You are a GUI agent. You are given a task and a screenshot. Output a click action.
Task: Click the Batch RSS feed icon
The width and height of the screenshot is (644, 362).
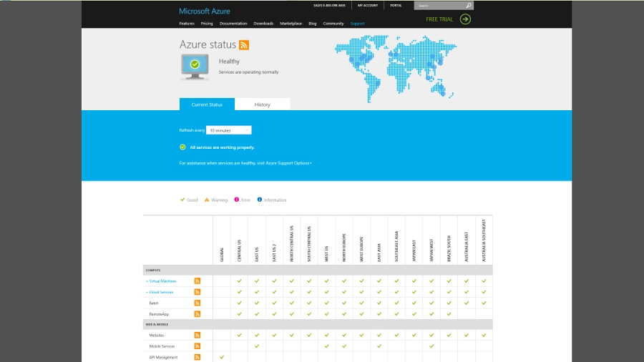click(x=197, y=303)
